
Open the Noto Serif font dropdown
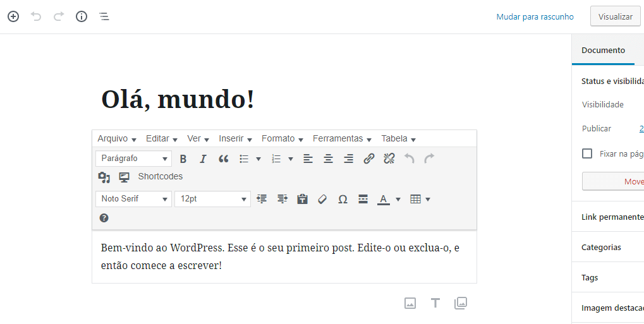coord(133,199)
